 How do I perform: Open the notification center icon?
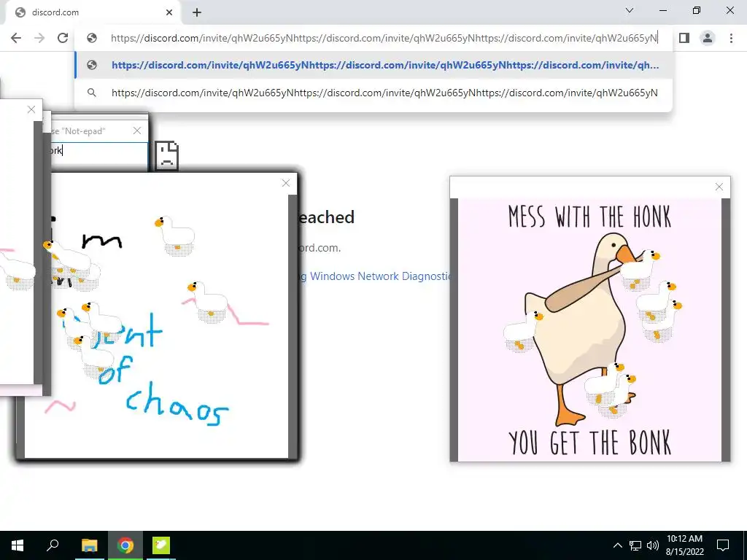[723, 545]
